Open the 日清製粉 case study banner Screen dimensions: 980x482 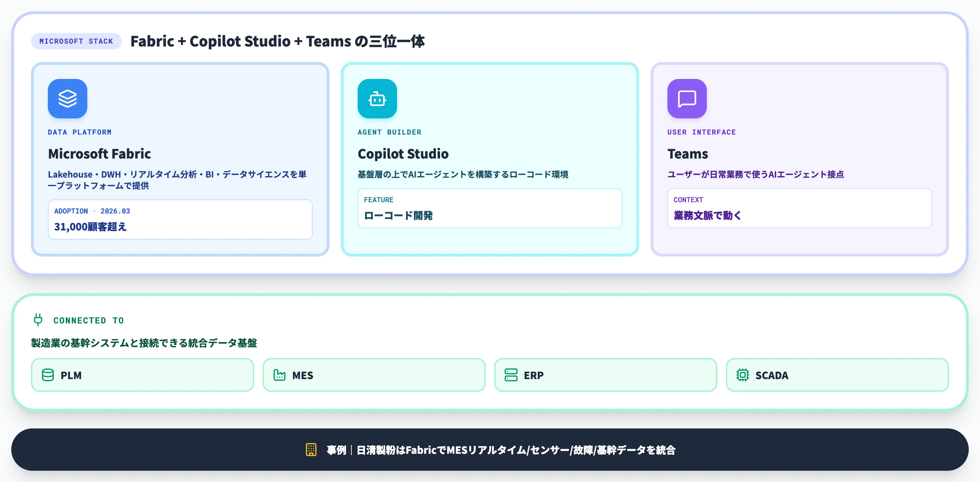pos(490,450)
